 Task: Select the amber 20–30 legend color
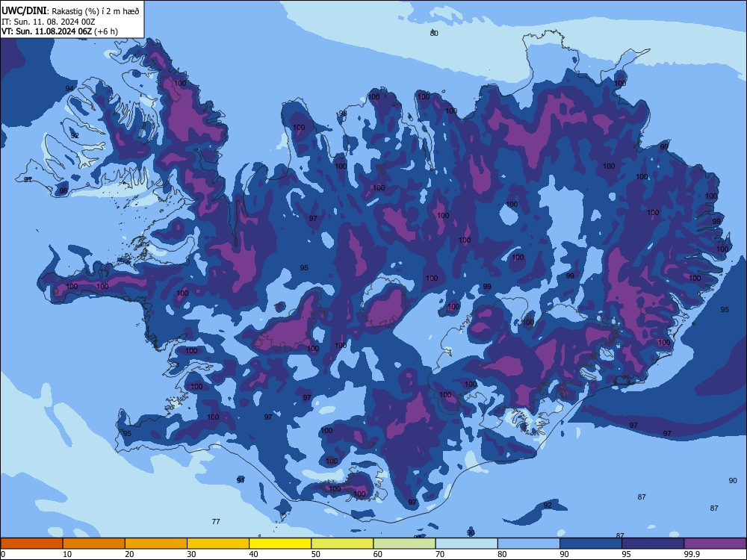point(156,544)
